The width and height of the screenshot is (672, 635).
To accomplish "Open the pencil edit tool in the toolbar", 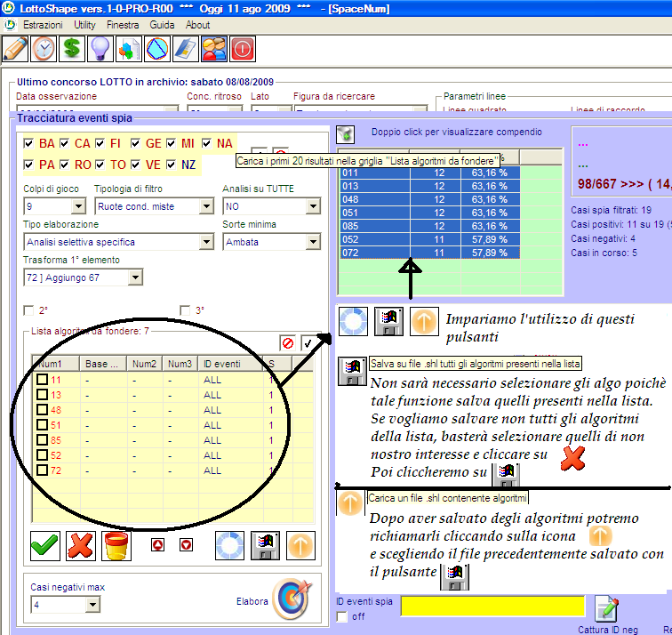I will pyautogui.click(x=15, y=49).
